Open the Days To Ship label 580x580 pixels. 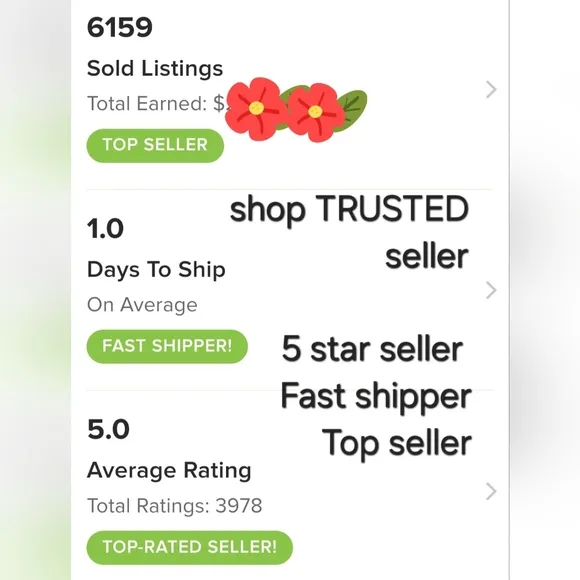pyautogui.click(x=156, y=269)
